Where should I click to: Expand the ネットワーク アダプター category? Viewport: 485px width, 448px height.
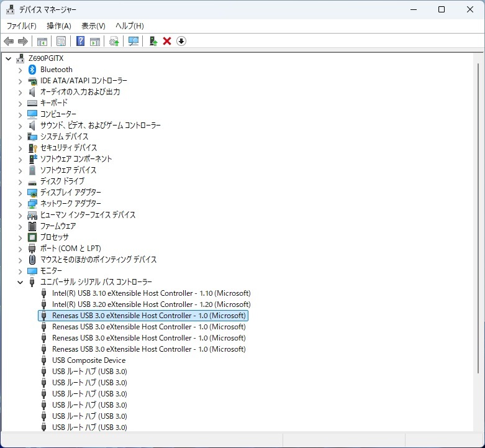tap(20, 204)
